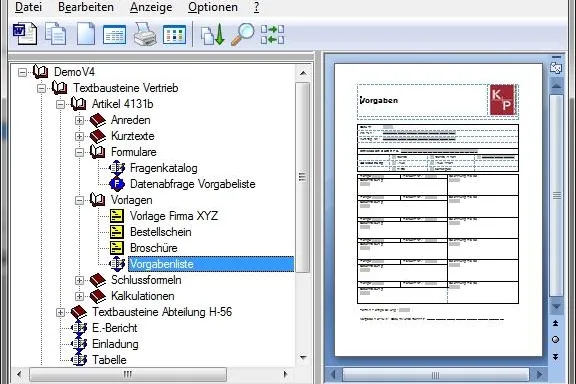
Task: Click the magnifying glass search icon
Action: click(x=242, y=34)
